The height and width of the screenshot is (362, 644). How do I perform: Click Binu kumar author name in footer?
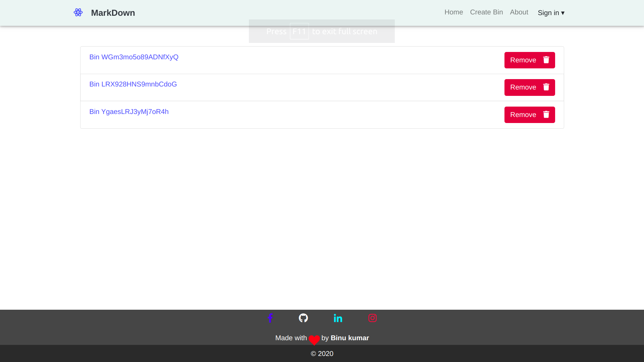[350, 338]
